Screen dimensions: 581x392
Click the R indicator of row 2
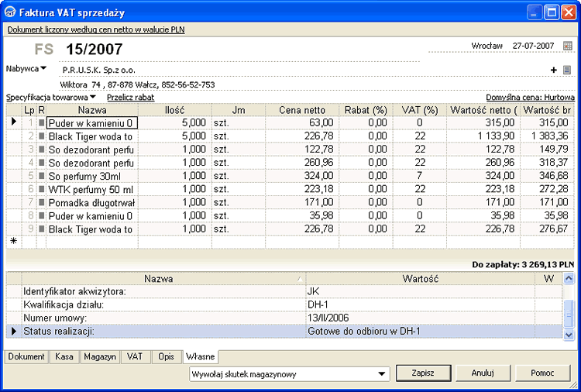pos(42,136)
